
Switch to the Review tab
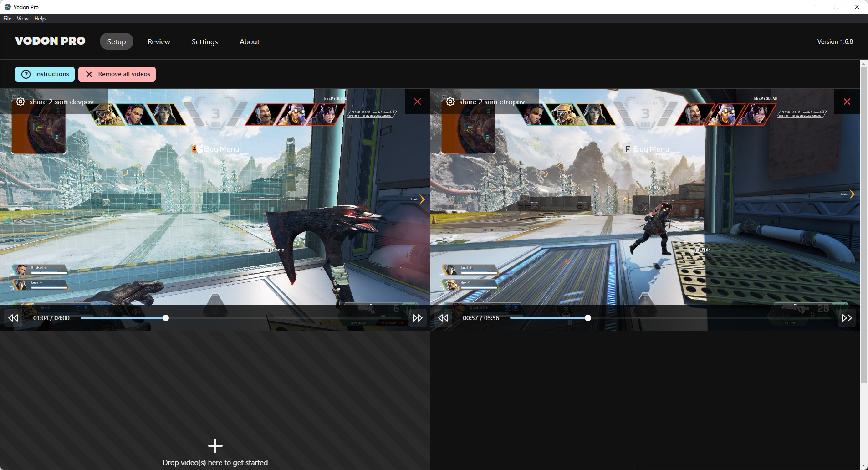point(159,41)
